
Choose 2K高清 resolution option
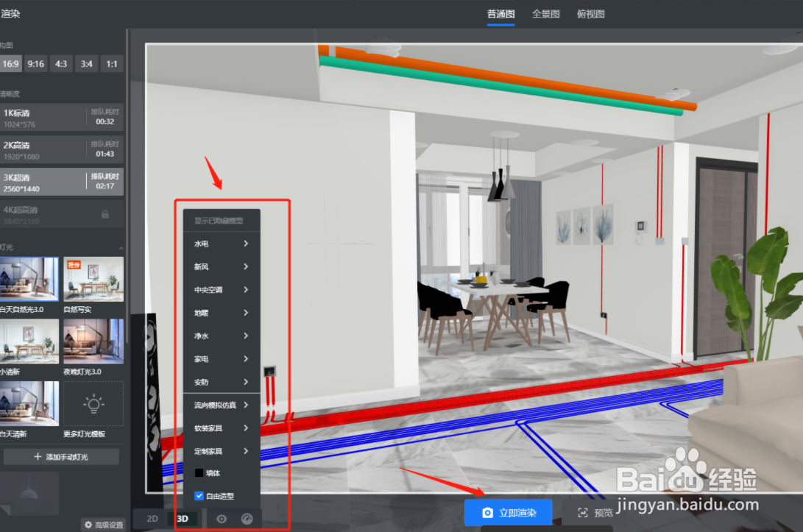pyautogui.click(x=61, y=149)
